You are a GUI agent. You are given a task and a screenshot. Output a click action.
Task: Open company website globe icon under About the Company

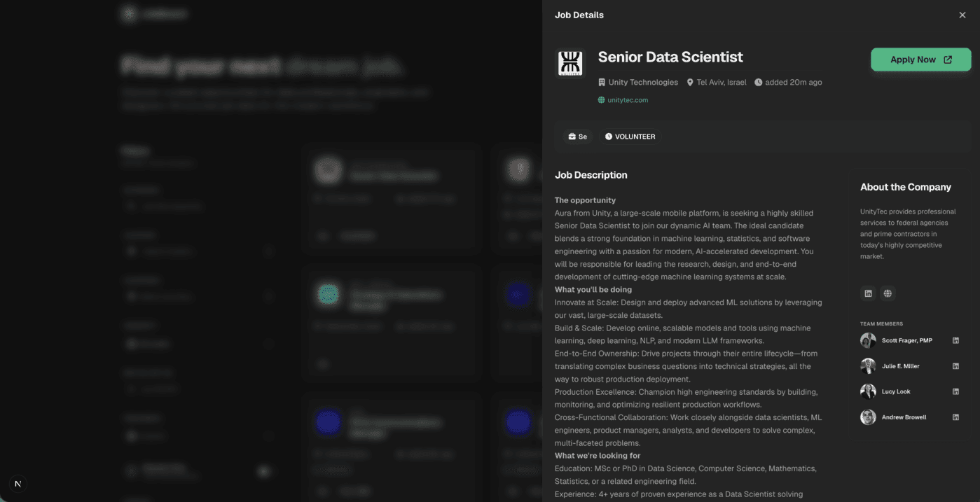point(888,293)
